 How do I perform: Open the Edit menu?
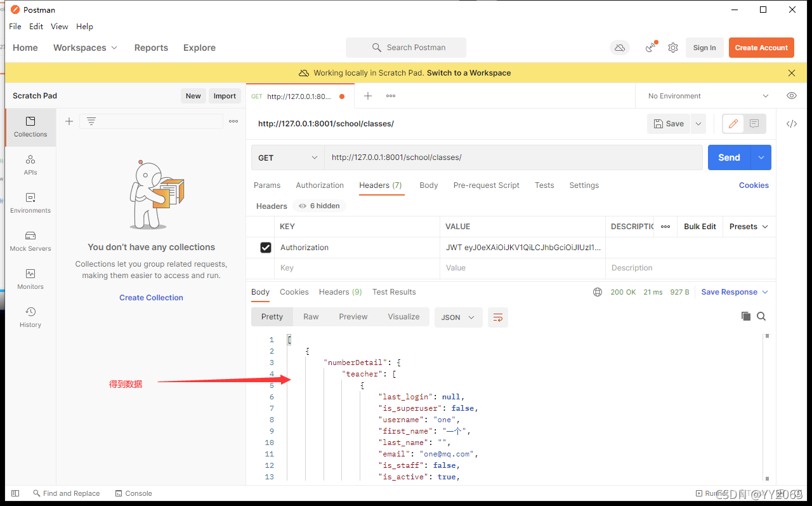(36, 26)
